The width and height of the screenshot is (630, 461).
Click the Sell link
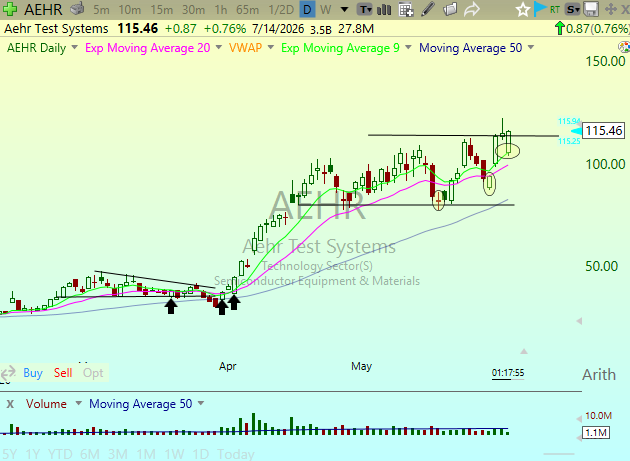[63, 373]
